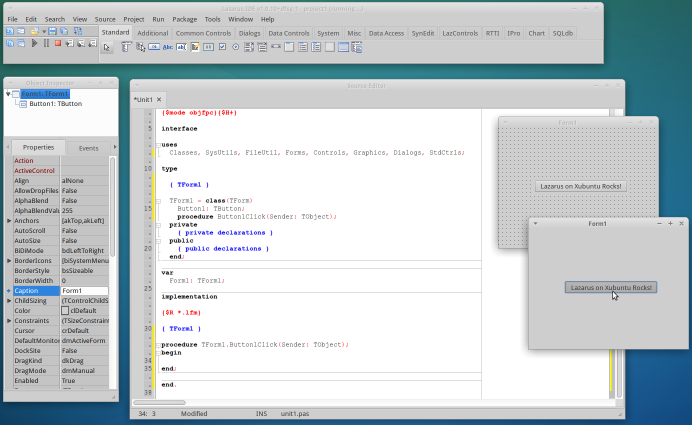Click 'Lazarus on Xubuntu Rocks!' in running Form1

pyautogui.click(x=610, y=287)
